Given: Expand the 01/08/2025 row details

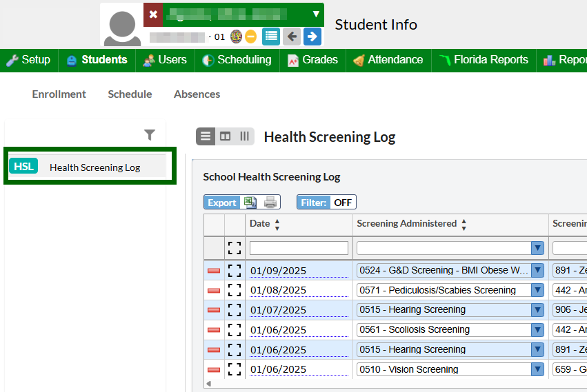Looking at the screenshot, I should click(235, 290).
